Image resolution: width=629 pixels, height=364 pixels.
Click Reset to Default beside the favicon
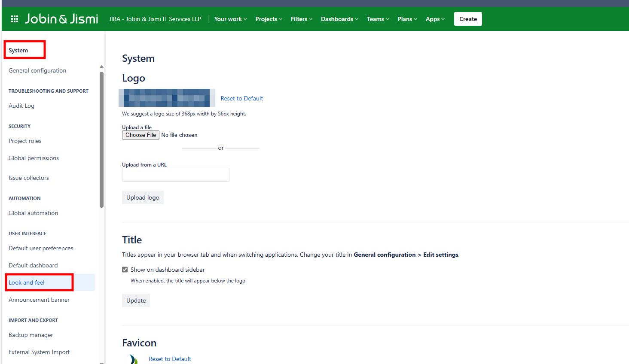click(x=170, y=359)
